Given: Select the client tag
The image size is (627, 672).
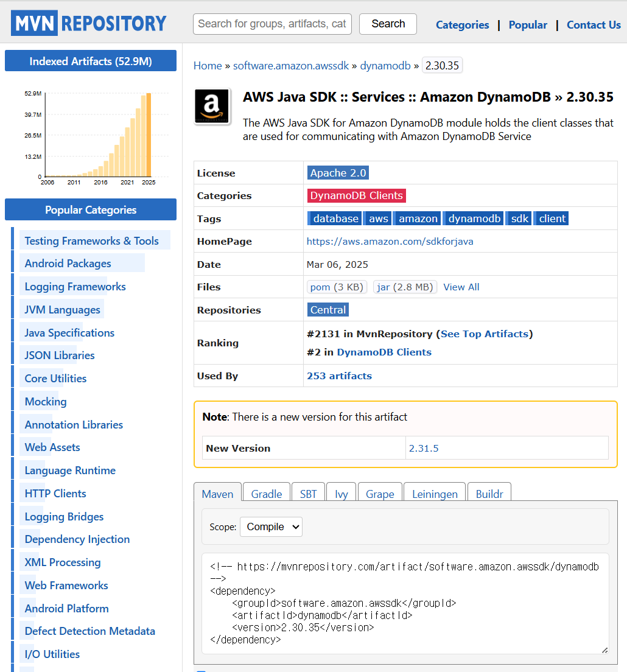Looking at the screenshot, I should (552, 219).
